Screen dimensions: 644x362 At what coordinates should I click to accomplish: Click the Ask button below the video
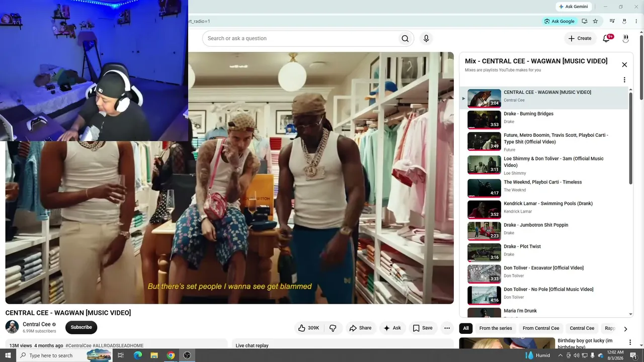[x=392, y=328]
